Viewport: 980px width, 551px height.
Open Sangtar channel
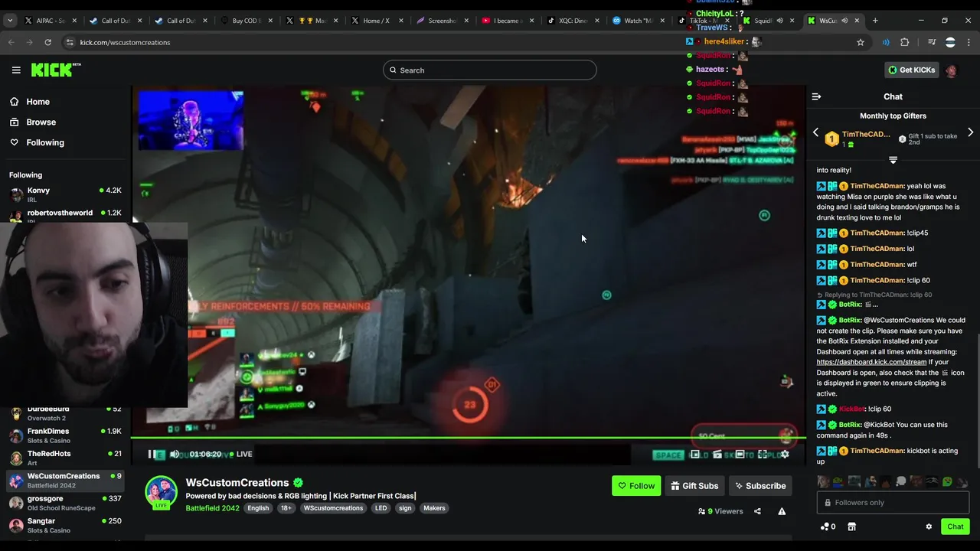click(x=65, y=525)
